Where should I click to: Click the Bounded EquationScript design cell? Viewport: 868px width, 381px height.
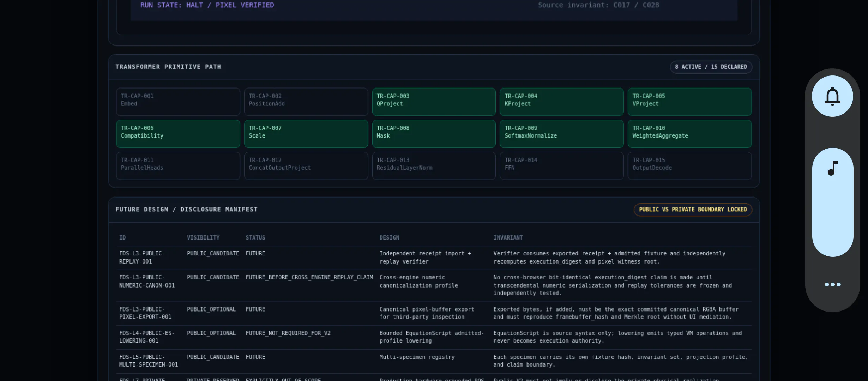(x=432, y=337)
